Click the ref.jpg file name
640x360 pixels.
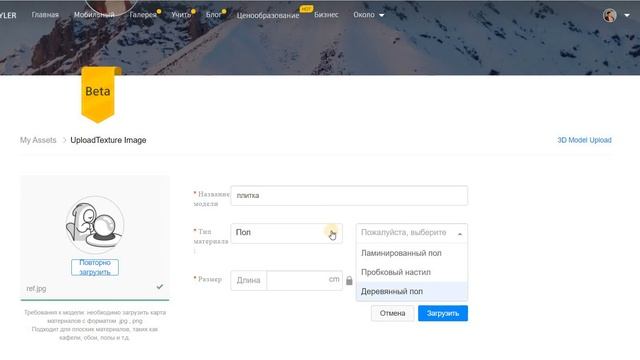point(36,289)
